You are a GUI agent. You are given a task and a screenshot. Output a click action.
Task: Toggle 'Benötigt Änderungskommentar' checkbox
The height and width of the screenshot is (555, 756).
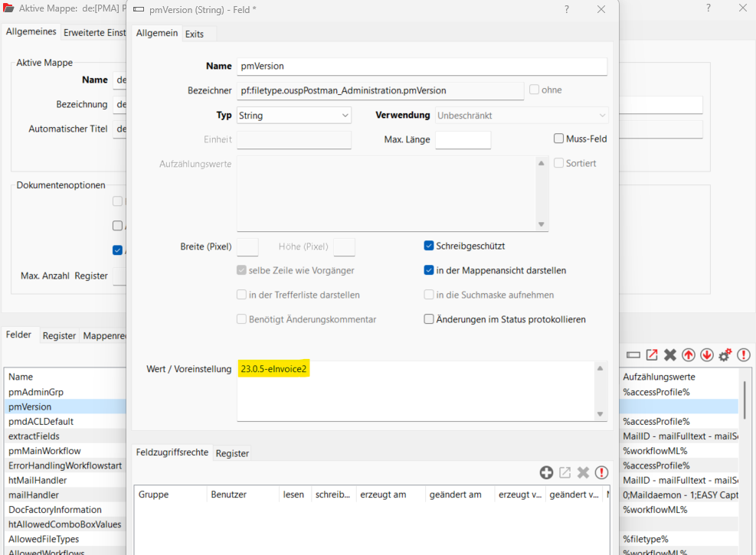click(241, 319)
